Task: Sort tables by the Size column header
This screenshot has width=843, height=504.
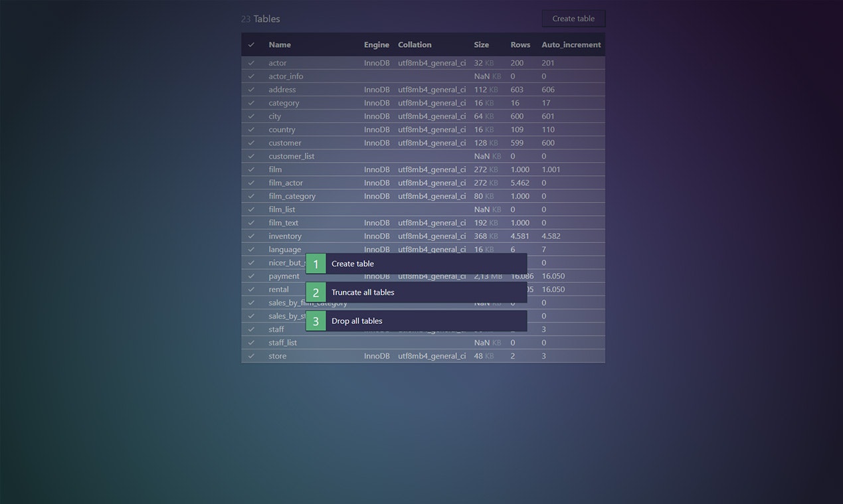Action: (482, 44)
